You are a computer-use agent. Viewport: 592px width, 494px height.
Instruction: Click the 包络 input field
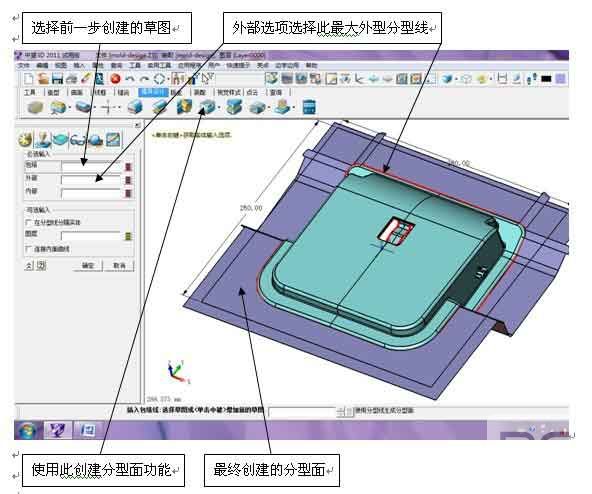coord(92,167)
